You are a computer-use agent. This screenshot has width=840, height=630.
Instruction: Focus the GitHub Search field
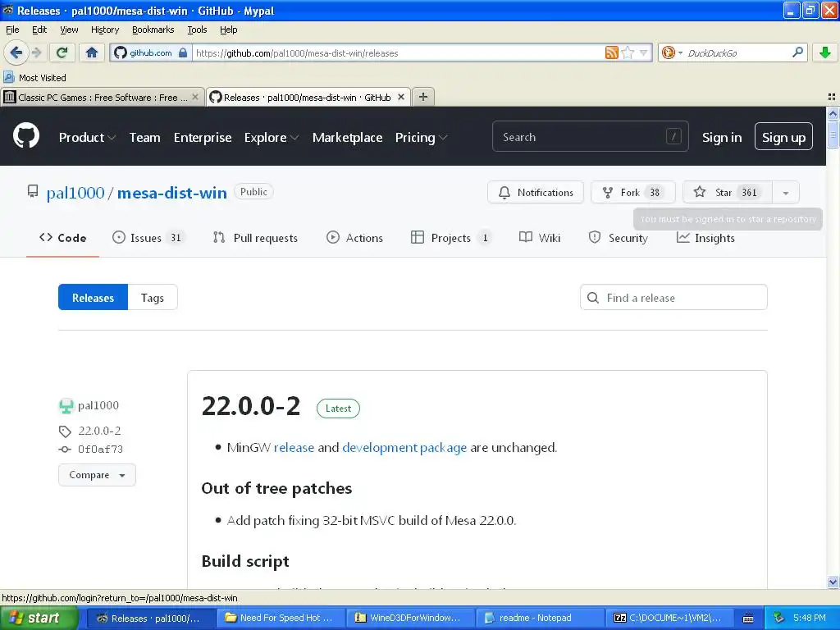pos(590,137)
